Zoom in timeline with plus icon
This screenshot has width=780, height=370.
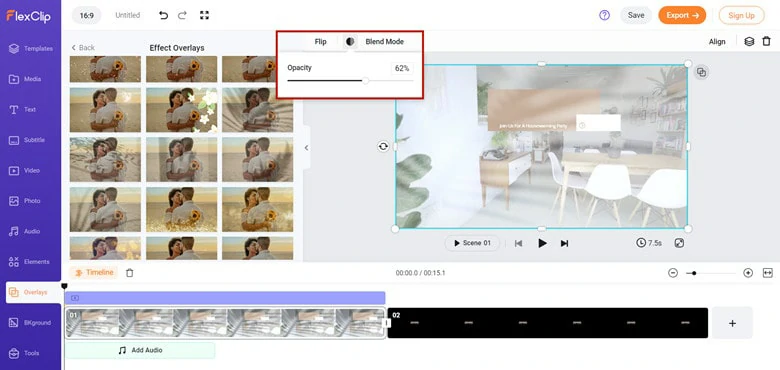748,273
